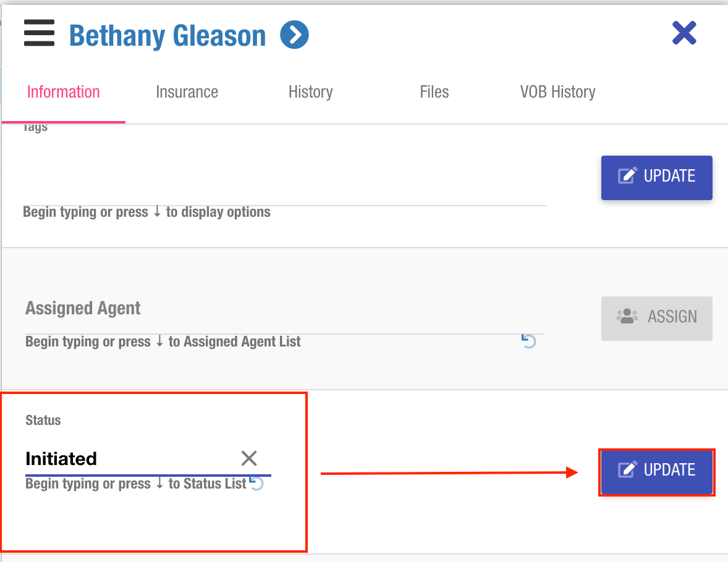The height and width of the screenshot is (562, 728).
Task: Clear the Initiated status value
Action: pos(249,458)
